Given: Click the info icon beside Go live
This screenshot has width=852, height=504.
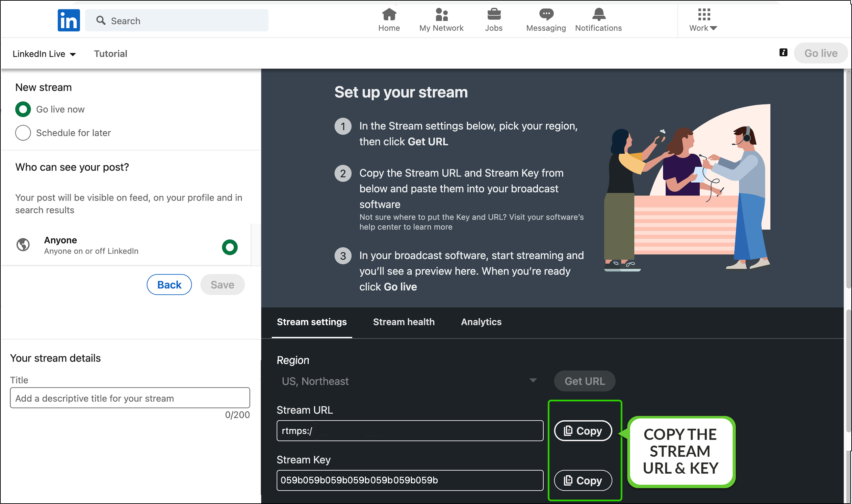Looking at the screenshot, I should [783, 53].
